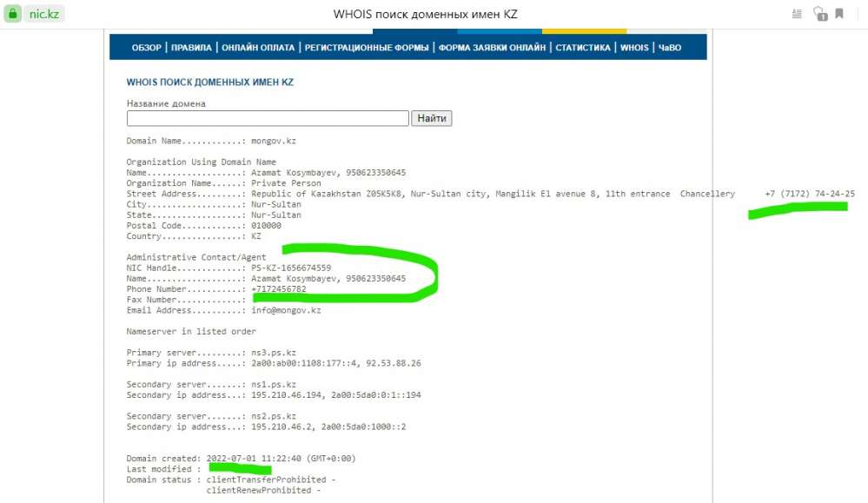This screenshot has height=503, width=868.
Task: Click the protection icon with badge 1
Action: point(820,14)
